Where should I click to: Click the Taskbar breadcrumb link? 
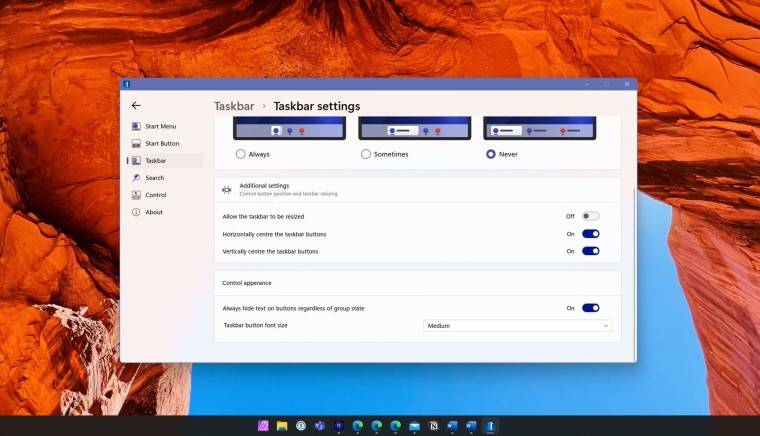[232, 106]
